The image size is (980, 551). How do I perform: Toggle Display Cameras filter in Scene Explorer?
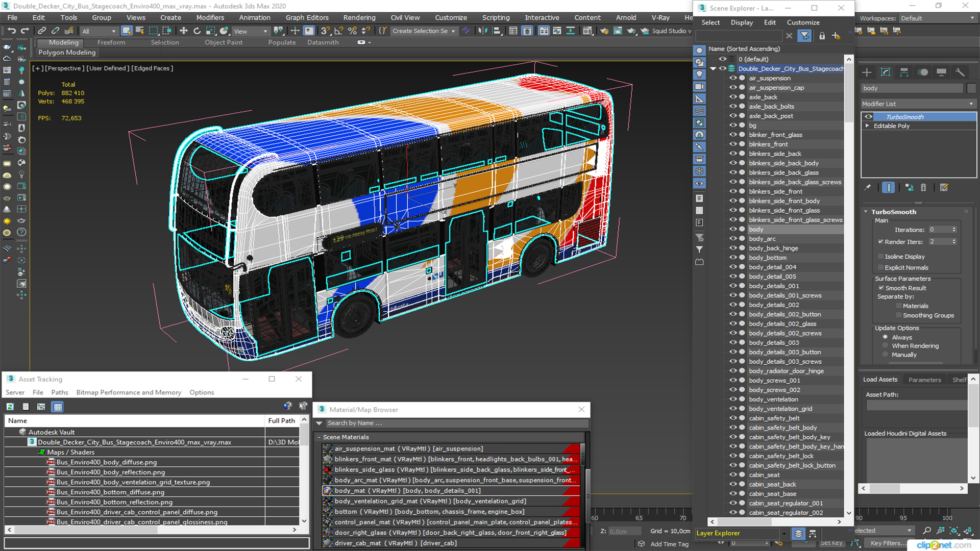pyautogui.click(x=700, y=87)
